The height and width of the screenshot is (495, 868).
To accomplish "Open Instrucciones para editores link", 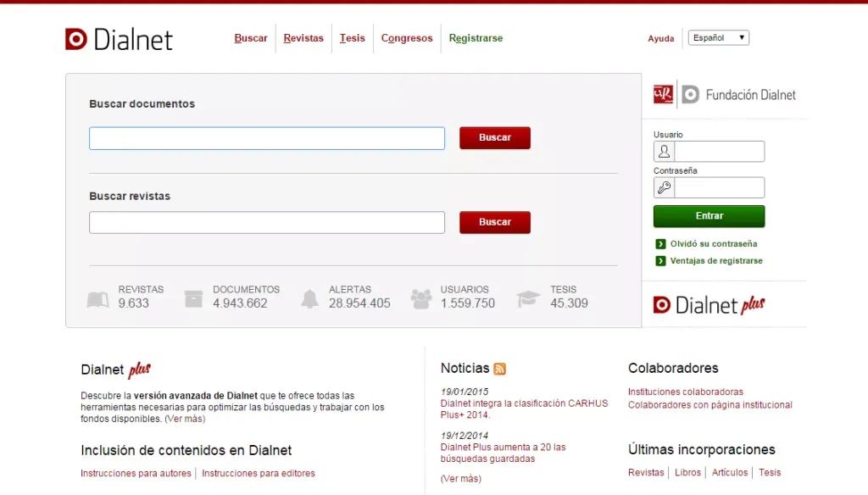I will pyautogui.click(x=259, y=474).
